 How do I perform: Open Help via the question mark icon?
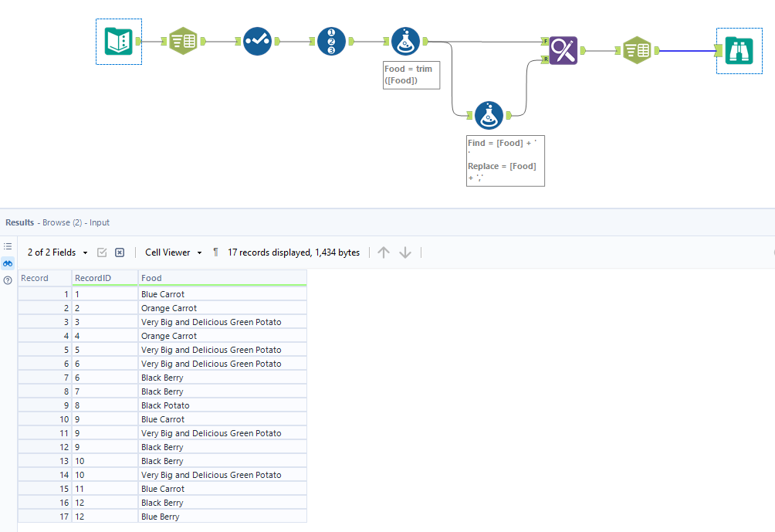[x=8, y=280]
